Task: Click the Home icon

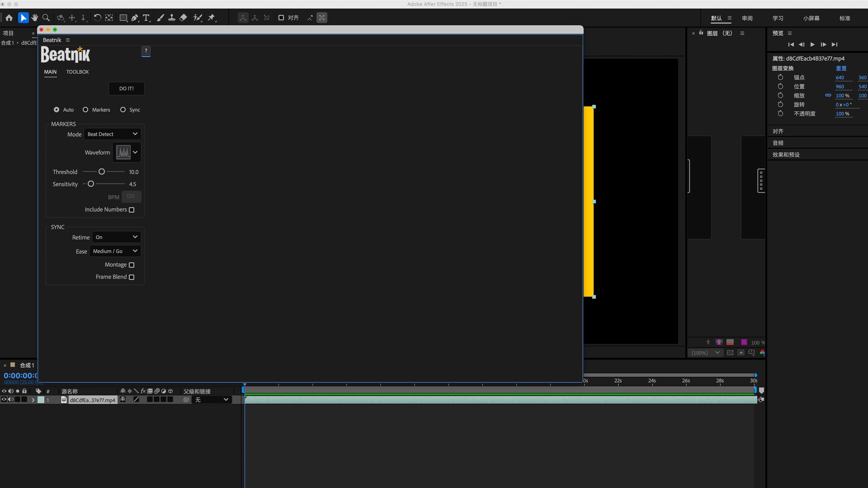Action: [9, 18]
